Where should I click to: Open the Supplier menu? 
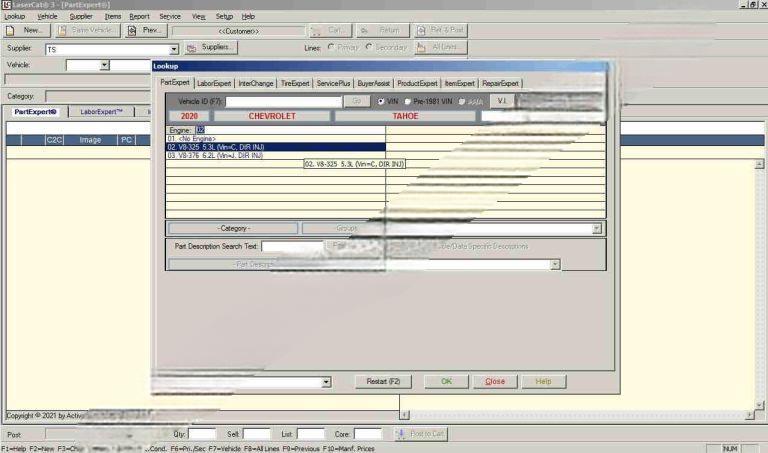click(x=81, y=17)
